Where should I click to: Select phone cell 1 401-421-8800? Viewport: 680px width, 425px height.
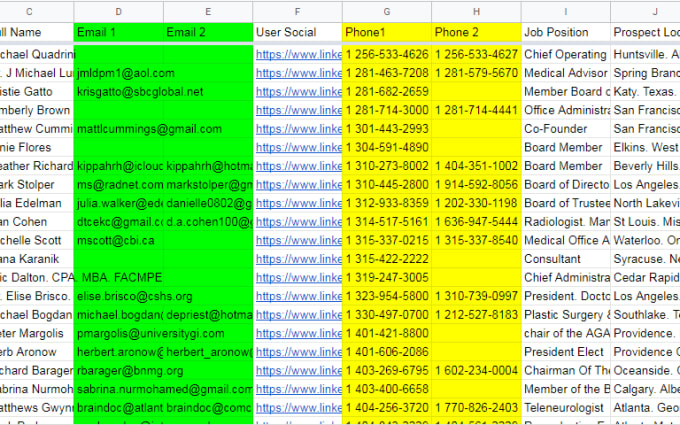click(387, 333)
